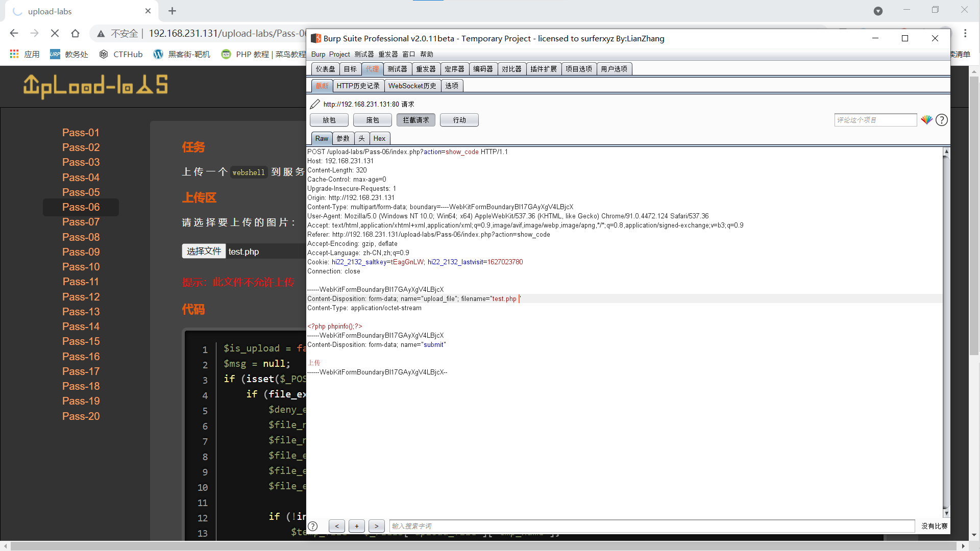Click the plus search options button
The width and height of the screenshot is (980, 551).
coord(357,526)
